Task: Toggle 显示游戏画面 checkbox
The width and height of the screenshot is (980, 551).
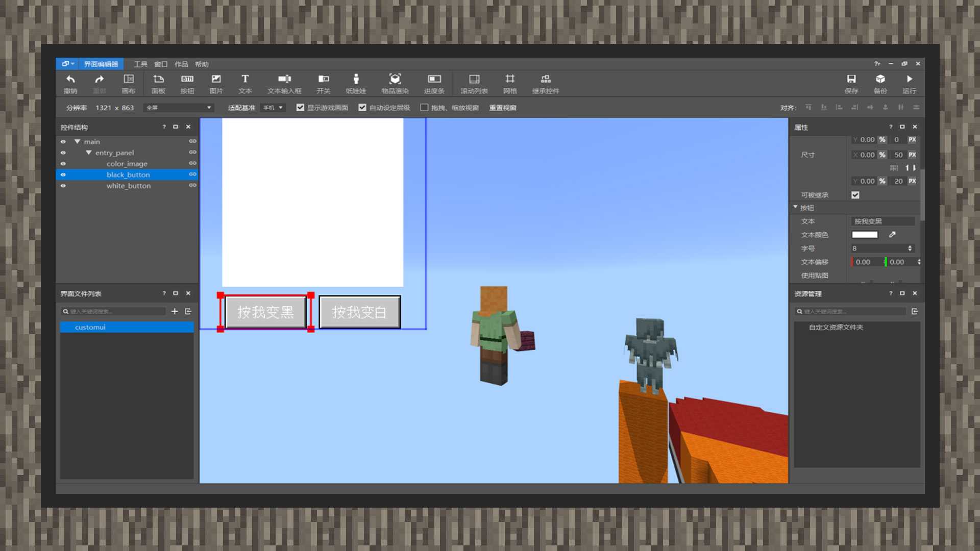Action: (x=300, y=108)
